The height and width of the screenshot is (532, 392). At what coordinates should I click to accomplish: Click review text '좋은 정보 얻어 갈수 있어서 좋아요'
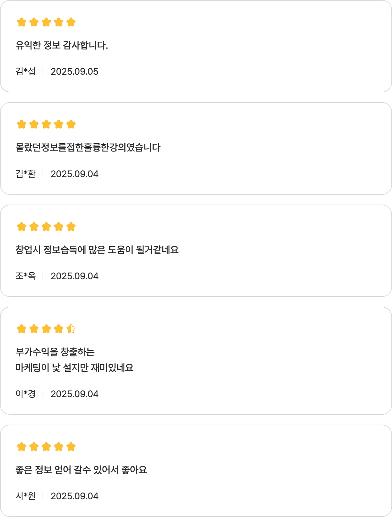click(81, 470)
